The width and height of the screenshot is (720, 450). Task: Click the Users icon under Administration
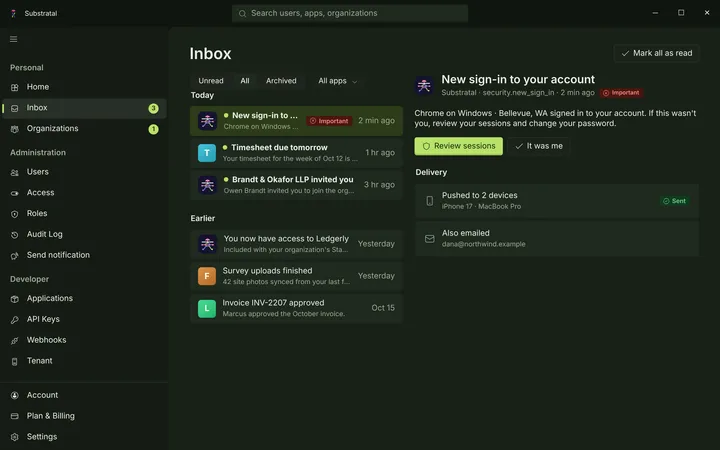click(x=15, y=173)
